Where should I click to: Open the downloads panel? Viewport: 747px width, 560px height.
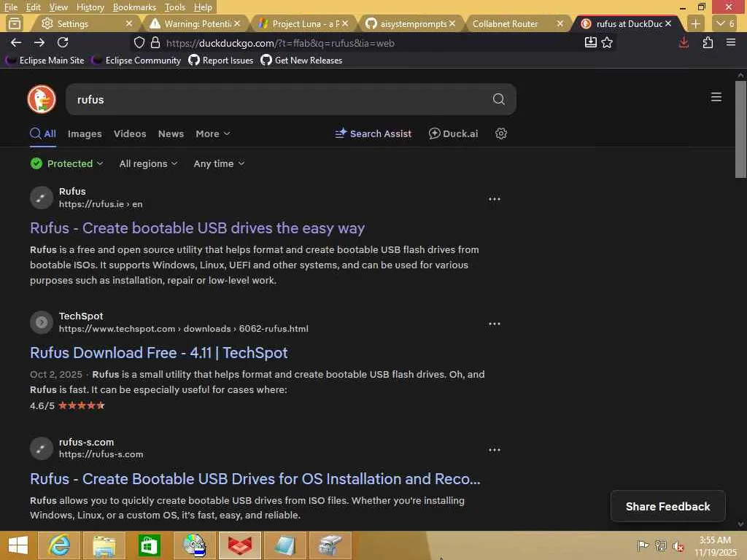(x=684, y=43)
